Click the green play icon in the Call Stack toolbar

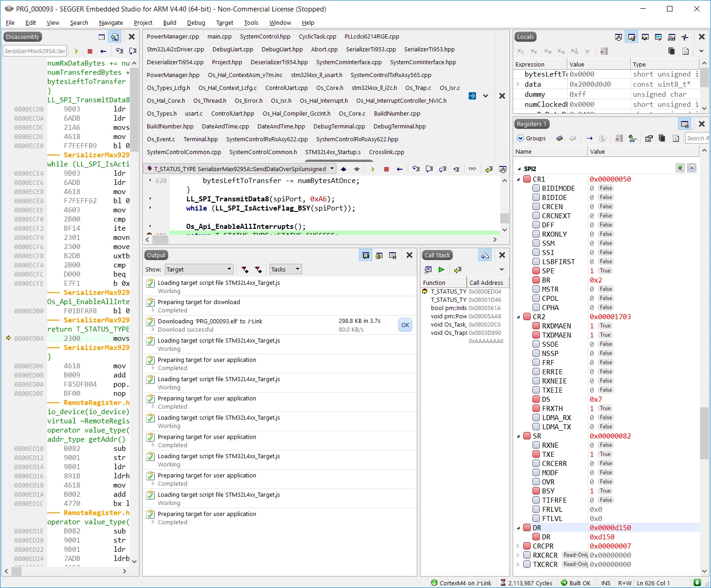(x=442, y=270)
